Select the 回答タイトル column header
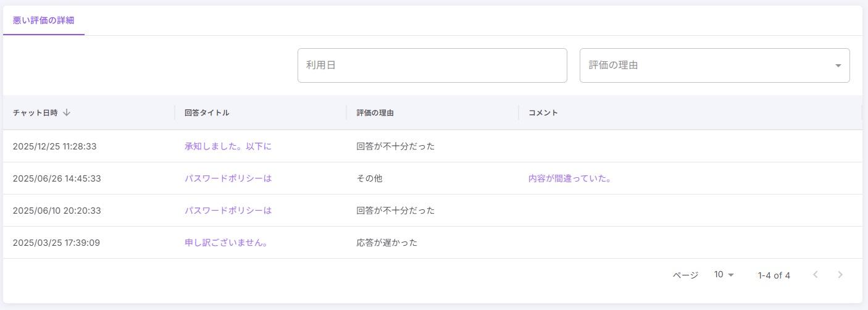 [x=207, y=113]
